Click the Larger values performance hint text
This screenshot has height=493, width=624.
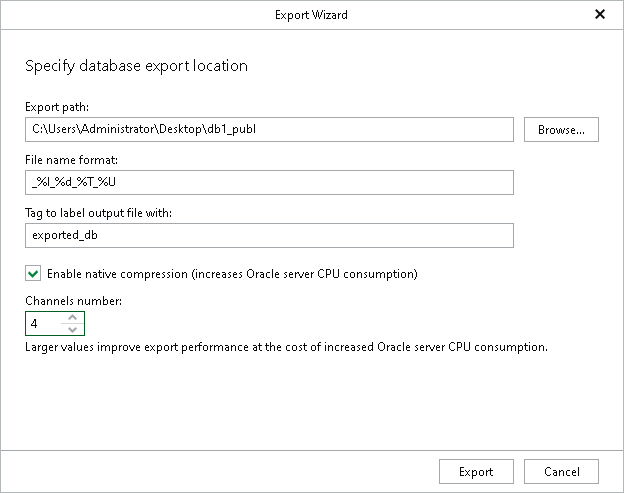point(287,347)
